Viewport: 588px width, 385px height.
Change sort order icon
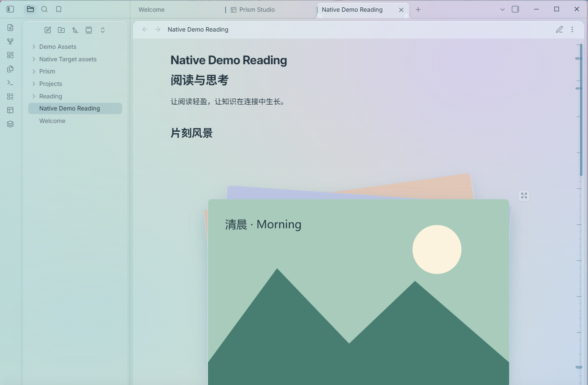tap(75, 30)
